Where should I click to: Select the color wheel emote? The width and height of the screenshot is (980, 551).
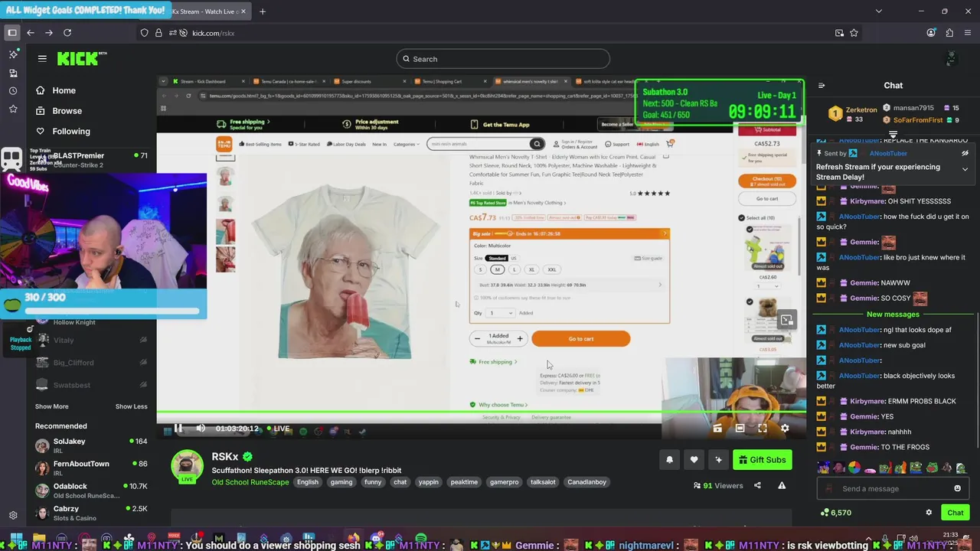click(x=854, y=468)
